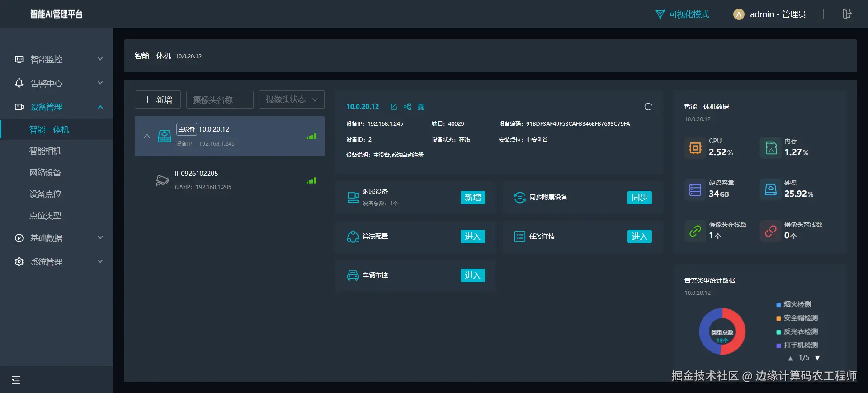This screenshot has width=868, height=393.
Task: Click the funnel icon beside 可视化模式
Action: point(660,14)
